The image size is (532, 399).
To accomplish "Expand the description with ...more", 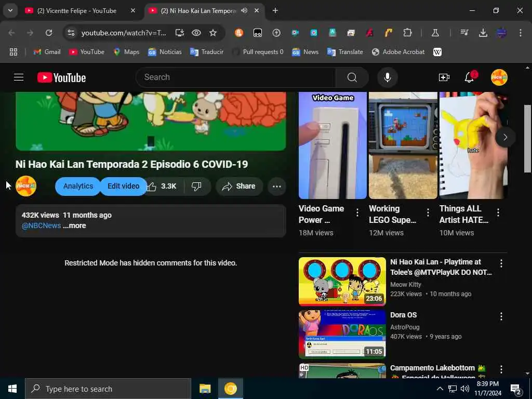I will 74,225.
